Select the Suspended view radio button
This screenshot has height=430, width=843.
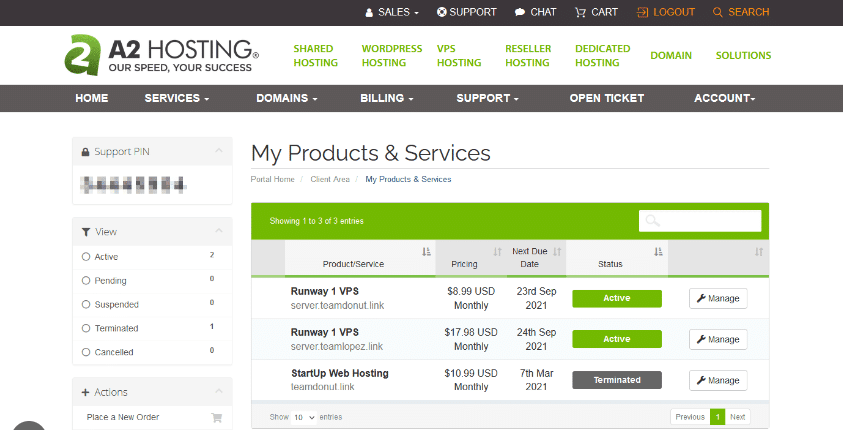[x=85, y=304]
